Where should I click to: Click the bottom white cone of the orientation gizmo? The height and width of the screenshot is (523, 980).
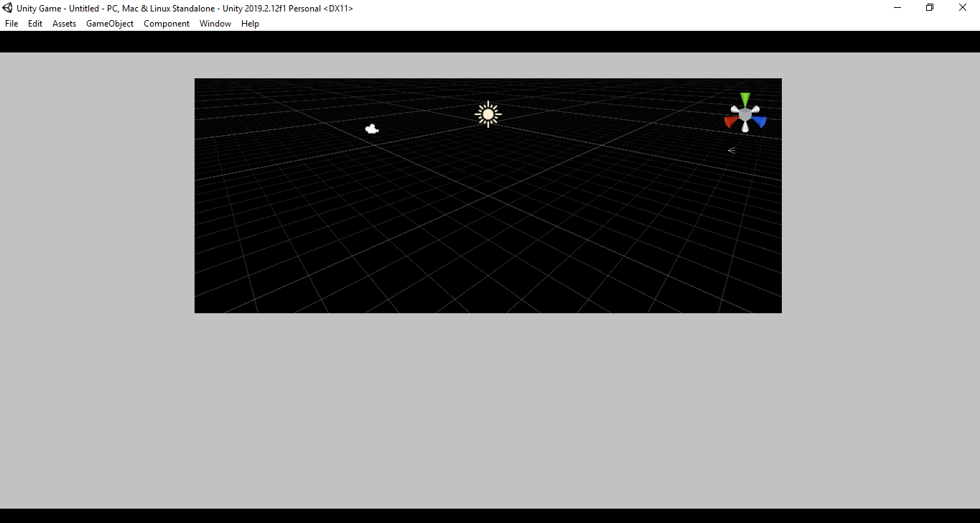coord(745,127)
